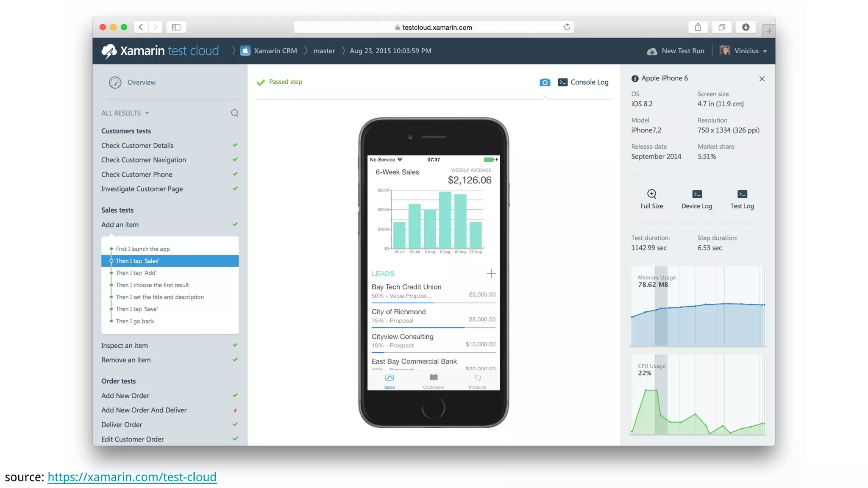
Task: Open the Device Log icon
Action: coord(697,194)
